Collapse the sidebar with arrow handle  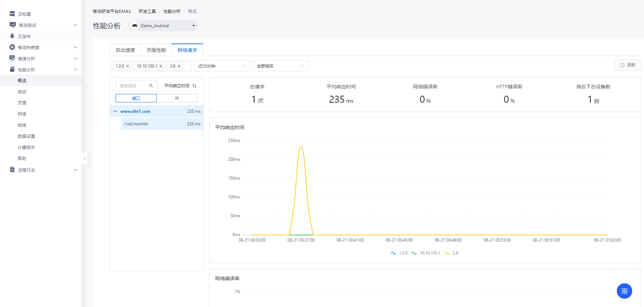click(85, 159)
